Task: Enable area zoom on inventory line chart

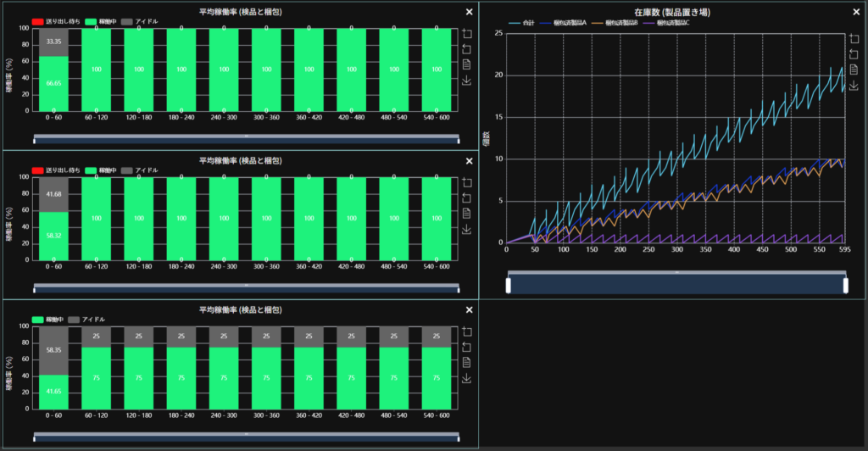Action: (x=854, y=39)
